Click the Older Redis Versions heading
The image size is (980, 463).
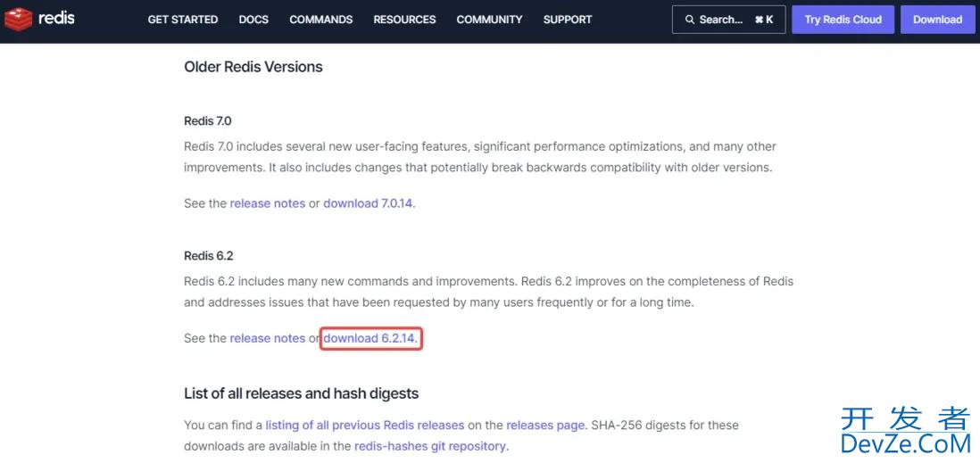click(253, 67)
